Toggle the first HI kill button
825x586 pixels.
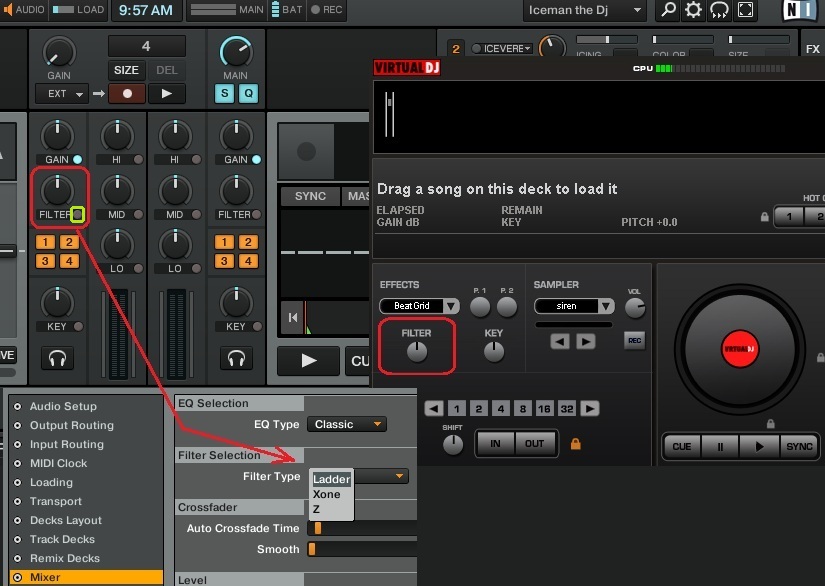(x=138, y=159)
